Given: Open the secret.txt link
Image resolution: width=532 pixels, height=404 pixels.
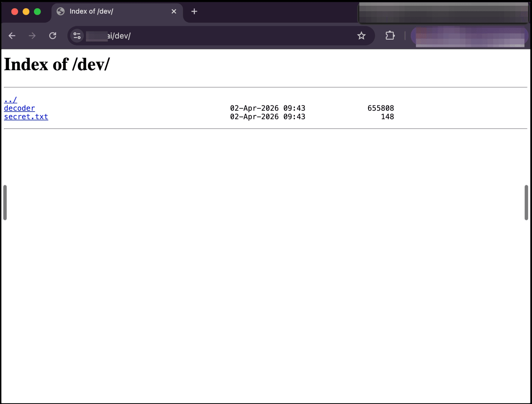Looking at the screenshot, I should (26, 117).
